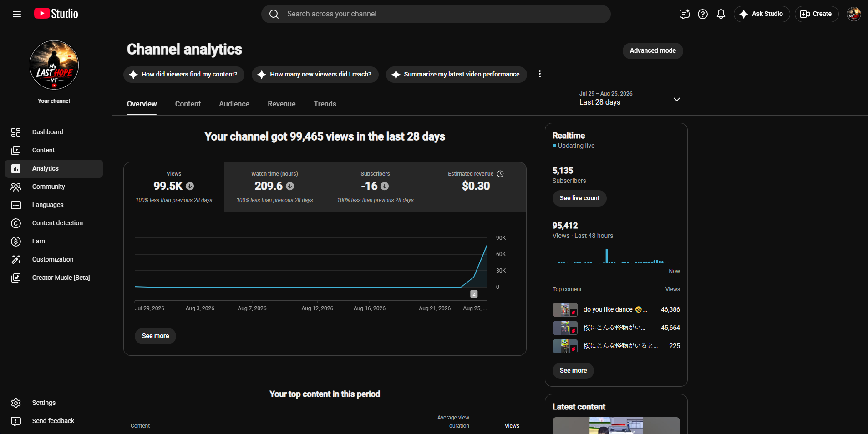
Task: Open the three-dot more suggestions menu
Action: point(540,74)
